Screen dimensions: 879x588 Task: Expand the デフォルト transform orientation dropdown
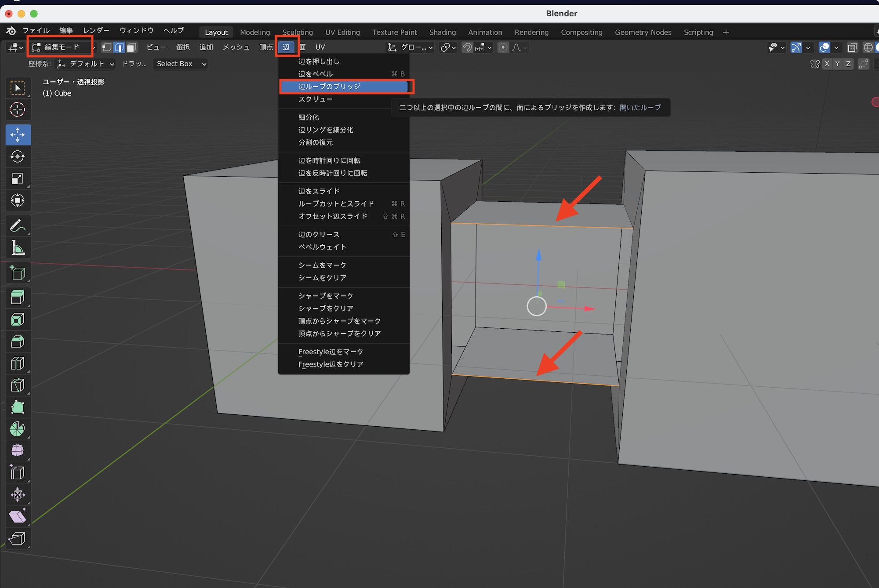(x=86, y=64)
